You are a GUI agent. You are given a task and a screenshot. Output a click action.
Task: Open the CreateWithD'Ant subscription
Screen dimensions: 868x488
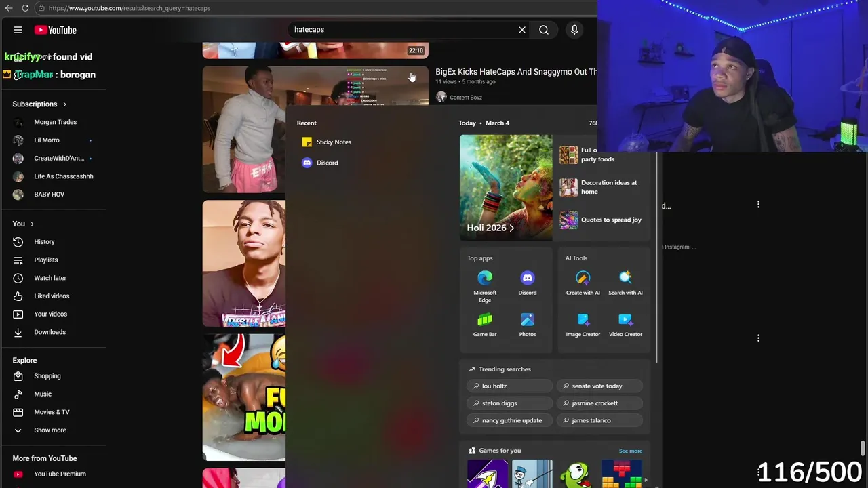(x=59, y=158)
